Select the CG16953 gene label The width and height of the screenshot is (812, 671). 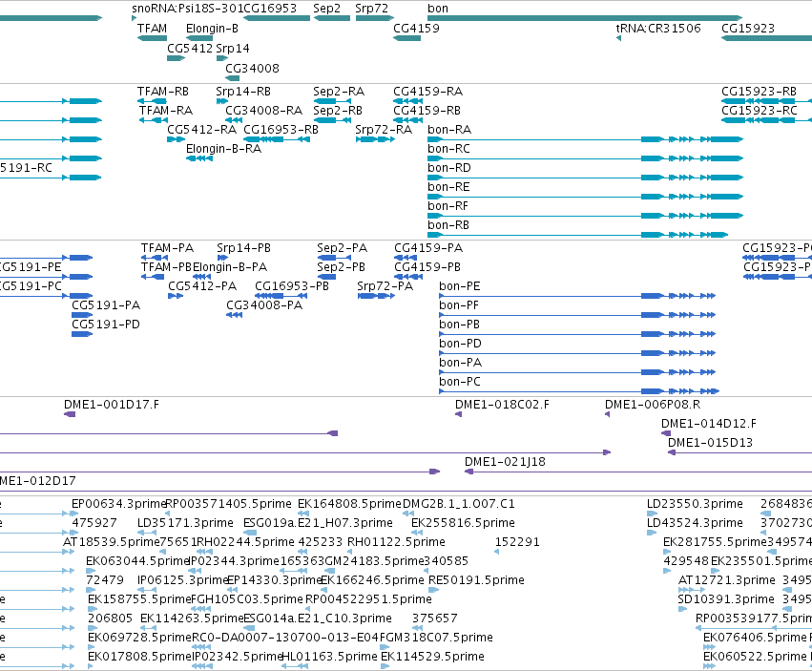pyautogui.click(x=270, y=9)
